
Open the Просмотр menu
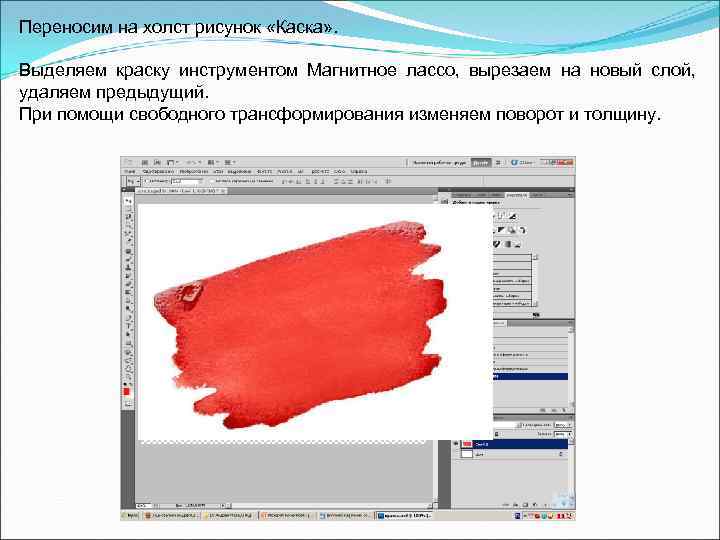point(320,172)
